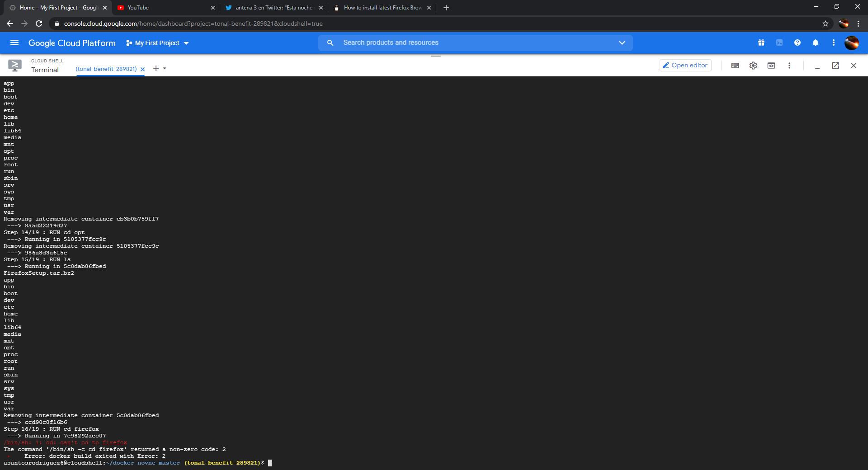Viewport: 868px width, 470px height.
Task: Open the new terminal tab dropdown arrow
Action: 164,68
